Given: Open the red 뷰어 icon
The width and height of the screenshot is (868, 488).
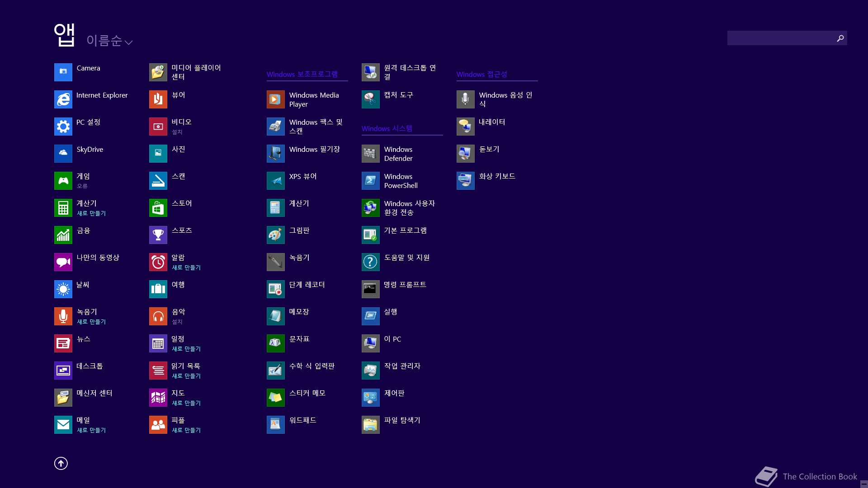Looking at the screenshot, I should [x=158, y=99].
